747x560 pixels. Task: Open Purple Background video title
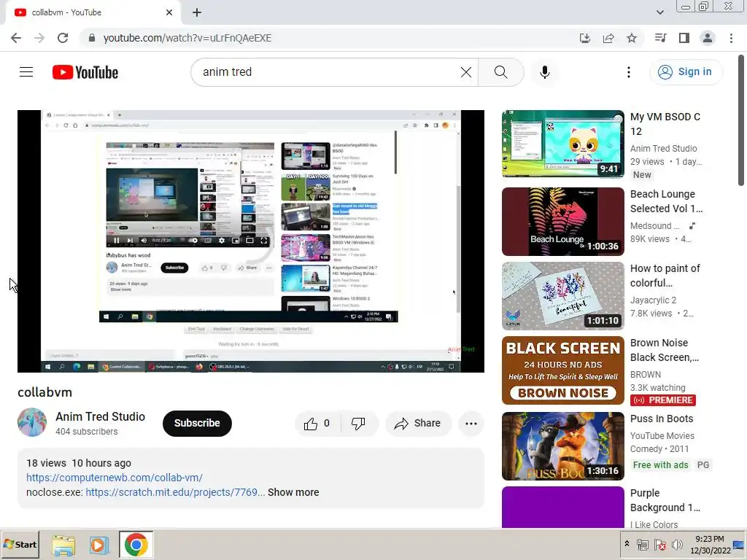click(665, 500)
